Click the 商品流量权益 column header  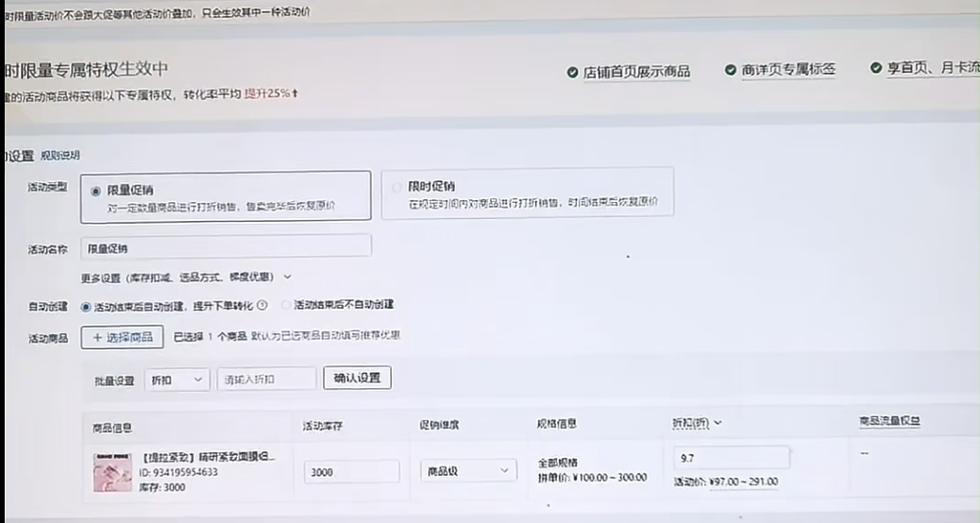[889, 421]
